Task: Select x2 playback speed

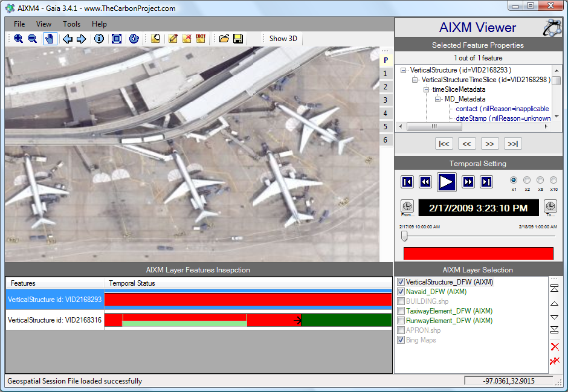Action: click(x=527, y=180)
